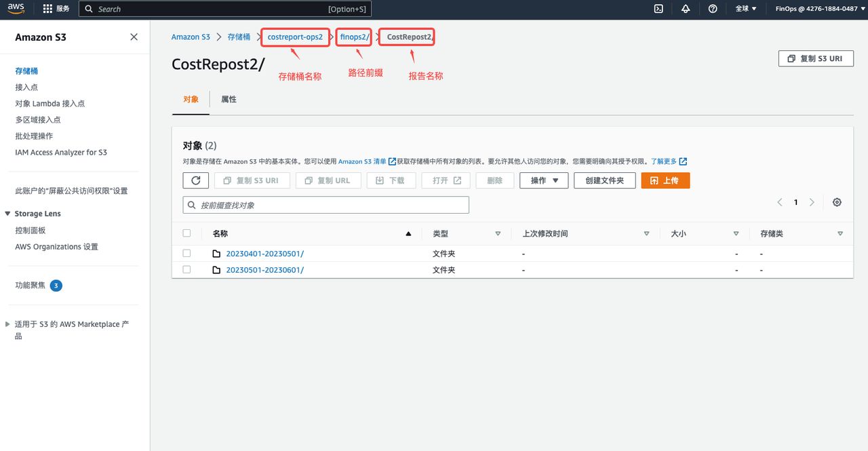This screenshot has width=868, height=451.
Task: Click the Amazon S3 清单 link
Action: coord(362,161)
